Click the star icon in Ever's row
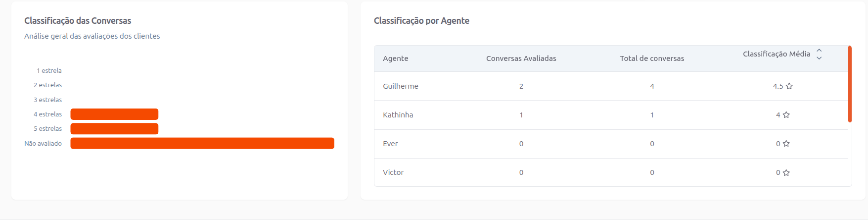The image size is (868, 220). [786, 144]
